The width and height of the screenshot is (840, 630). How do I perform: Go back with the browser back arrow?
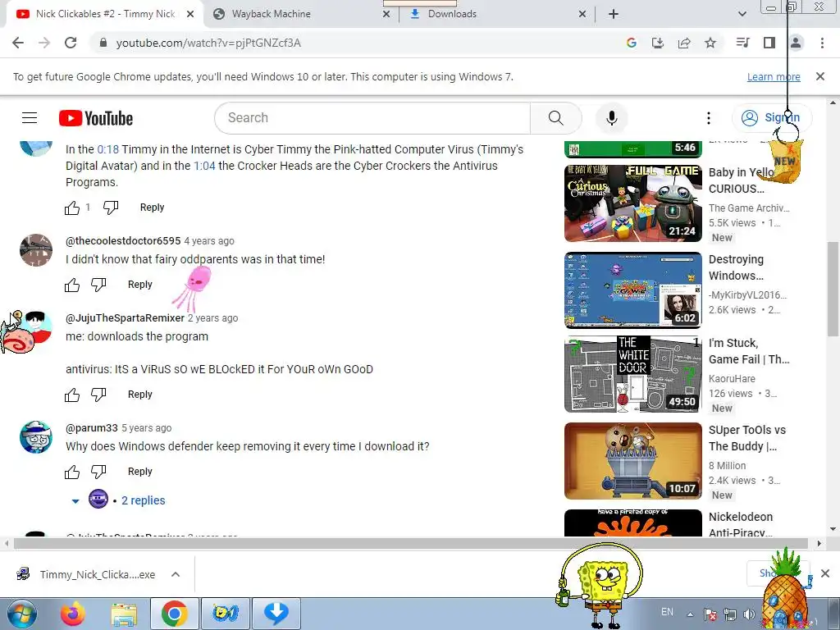(18, 43)
